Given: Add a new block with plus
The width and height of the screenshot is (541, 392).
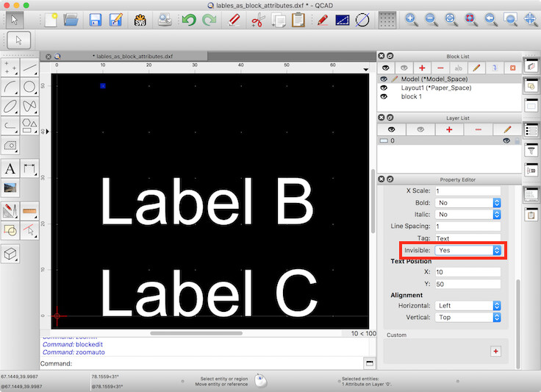Looking at the screenshot, I should tap(422, 68).
